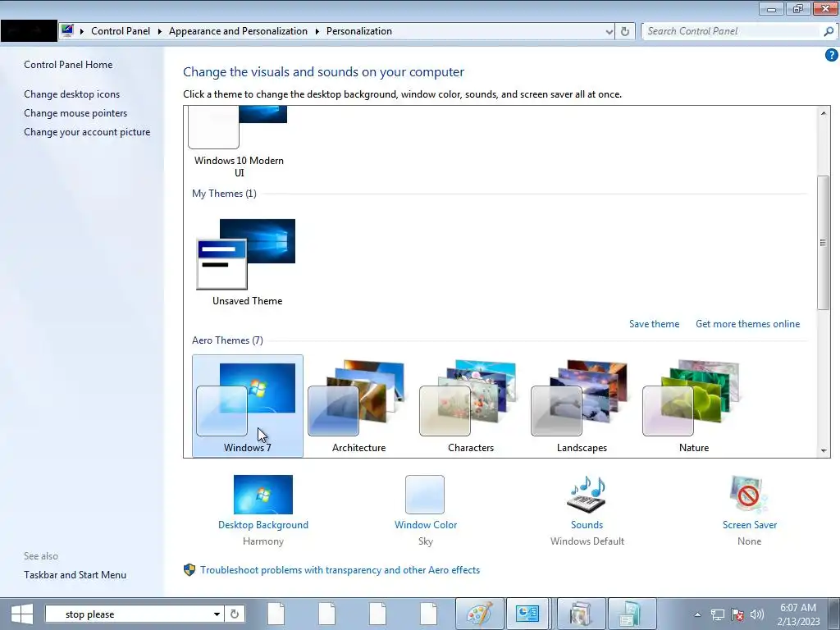Click the theme list scroll down arrow
The height and width of the screenshot is (630, 840).
click(824, 451)
